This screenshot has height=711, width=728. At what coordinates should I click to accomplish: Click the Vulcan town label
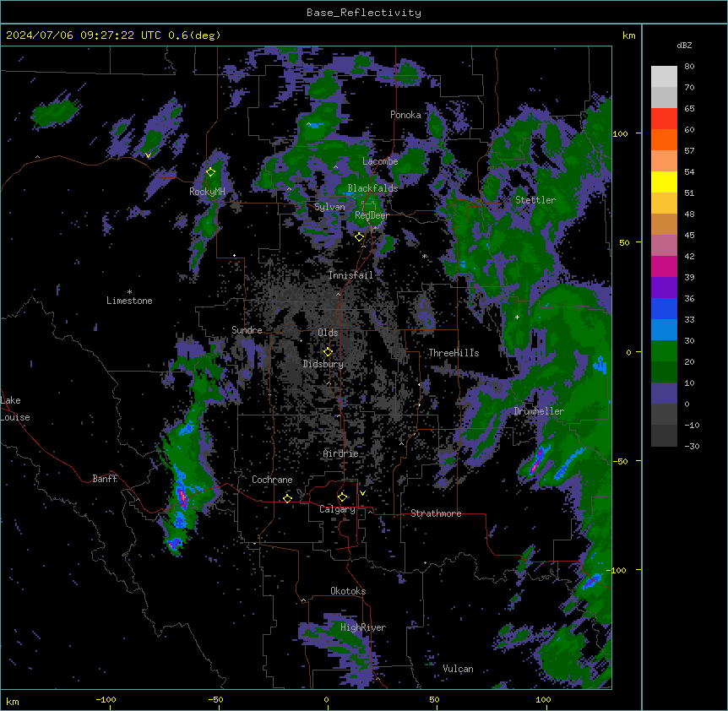[x=458, y=669]
